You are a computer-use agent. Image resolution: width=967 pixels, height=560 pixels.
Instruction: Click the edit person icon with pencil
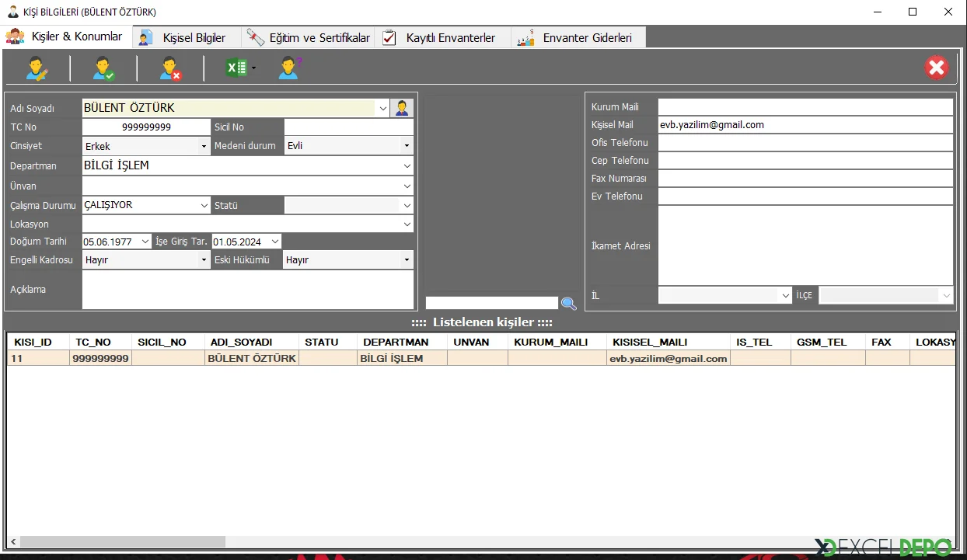(x=37, y=68)
